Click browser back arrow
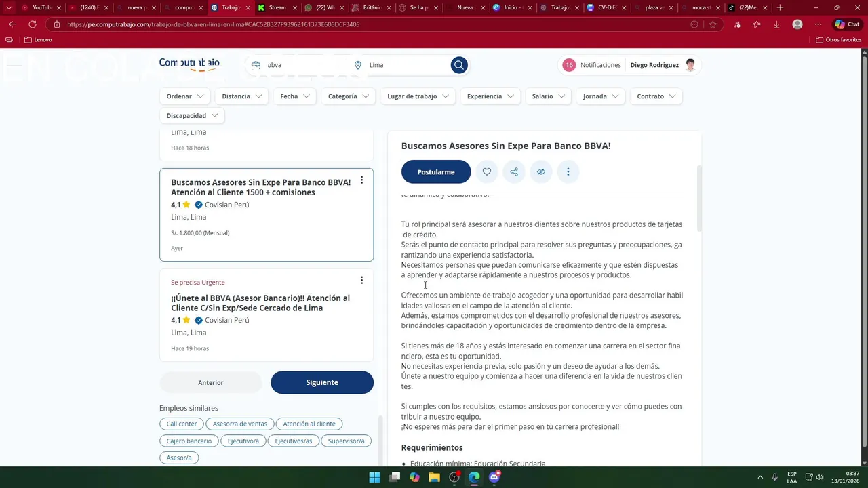Screen dimensions: 868x488 coord(12,24)
